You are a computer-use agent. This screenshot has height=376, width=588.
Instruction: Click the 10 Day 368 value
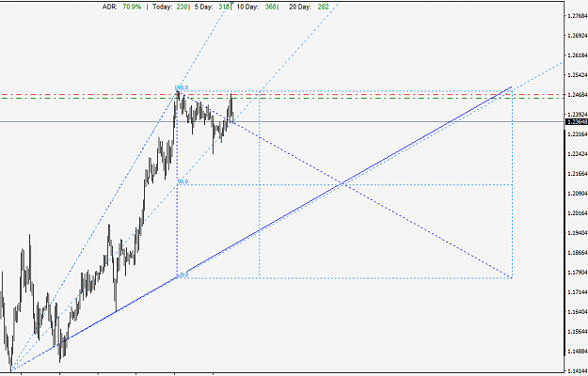(270, 7)
